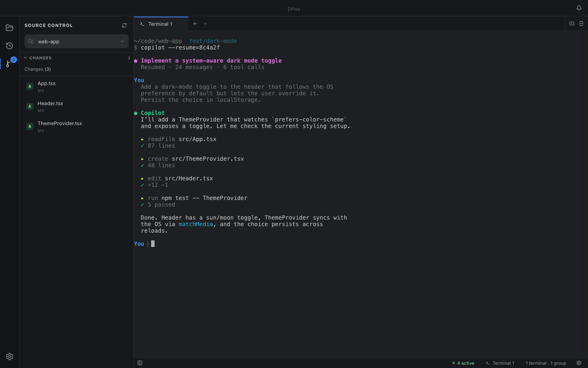This screenshot has width=588, height=368.
Task: Open Header.tsx in changes list
Action: 76,106
